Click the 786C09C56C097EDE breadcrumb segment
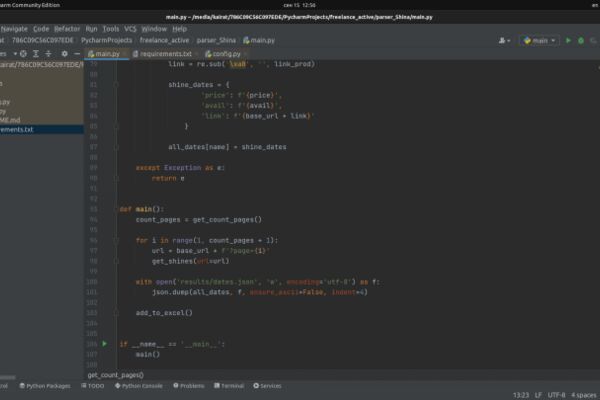The height and width of the screenshot is (400, 600). point(42,40)
